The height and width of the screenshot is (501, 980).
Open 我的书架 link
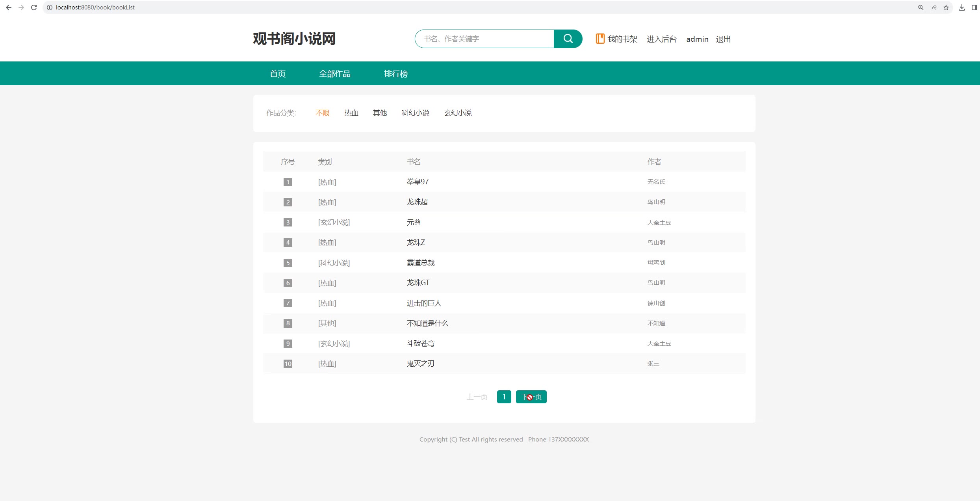[x=622, y=39]
